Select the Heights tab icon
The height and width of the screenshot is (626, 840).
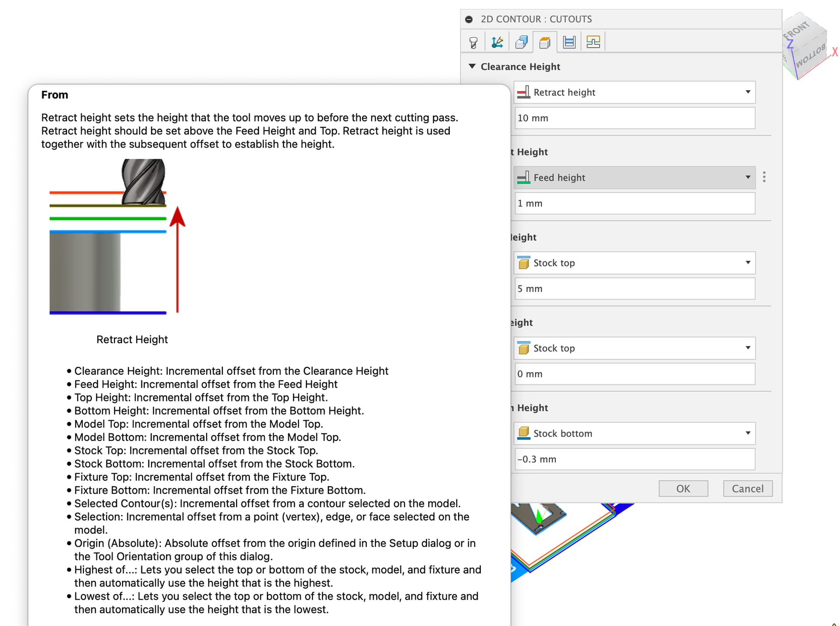(545, 42)
